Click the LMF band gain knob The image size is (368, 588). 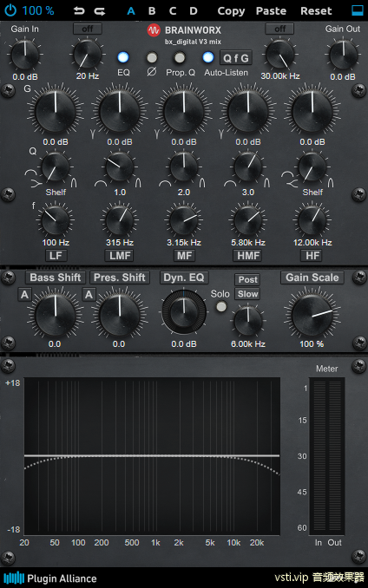pos(120,111)
